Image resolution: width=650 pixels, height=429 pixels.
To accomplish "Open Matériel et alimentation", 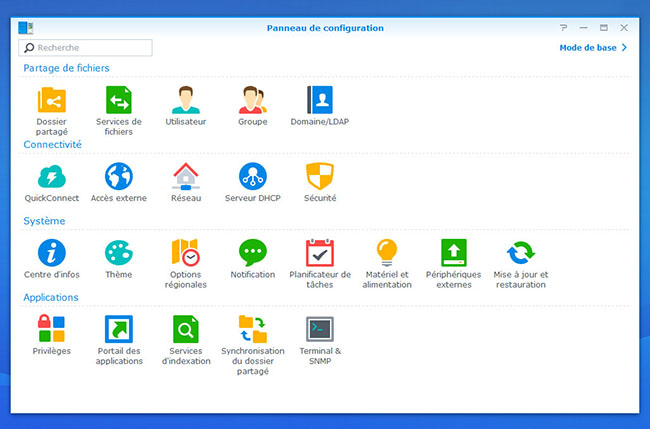I will 387,253.
